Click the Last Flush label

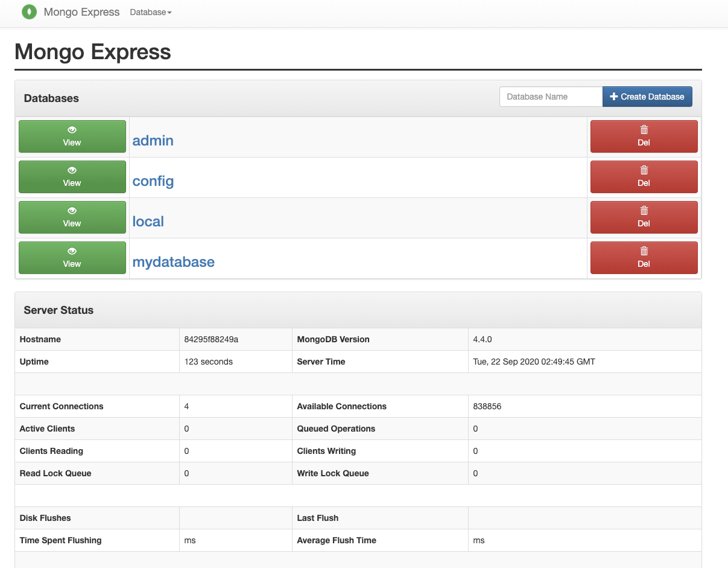coord(318,518)
